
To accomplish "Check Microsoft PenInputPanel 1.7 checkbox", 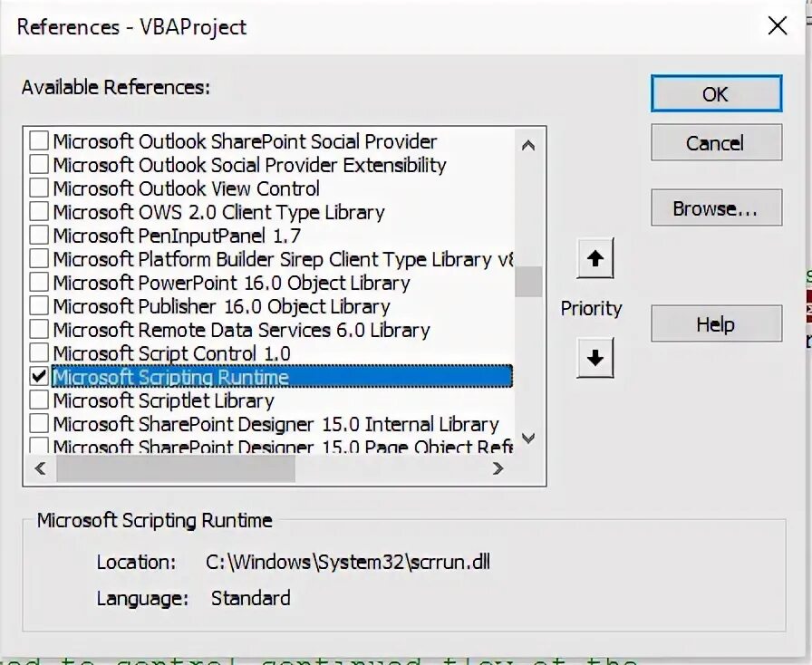I will click(x=39, y=236).
